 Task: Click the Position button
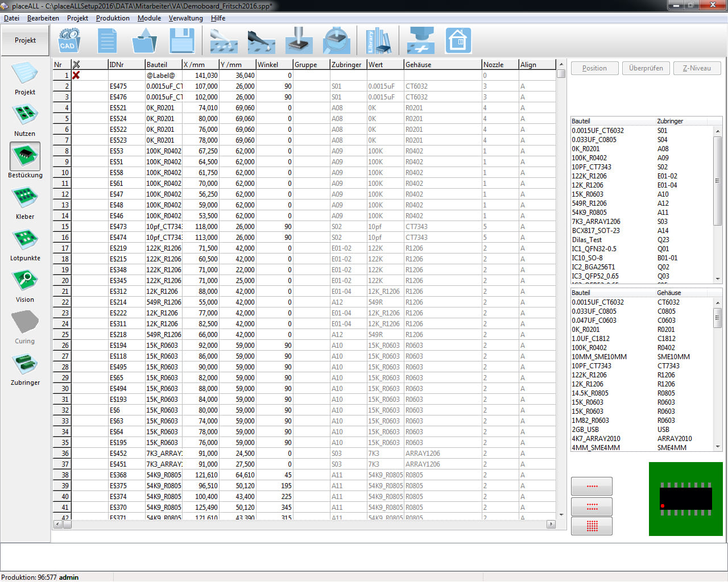click(x=594, y=68)
